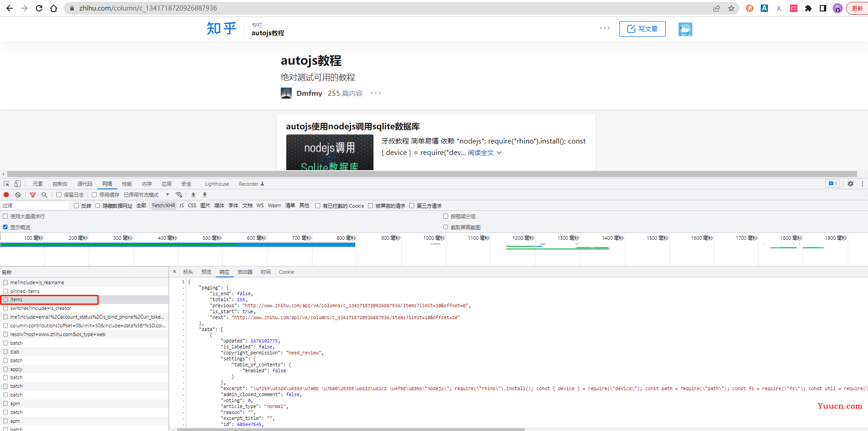
Task: Open article autojs使用nodejs调用sqlite数据库
Action: point(353,127)
